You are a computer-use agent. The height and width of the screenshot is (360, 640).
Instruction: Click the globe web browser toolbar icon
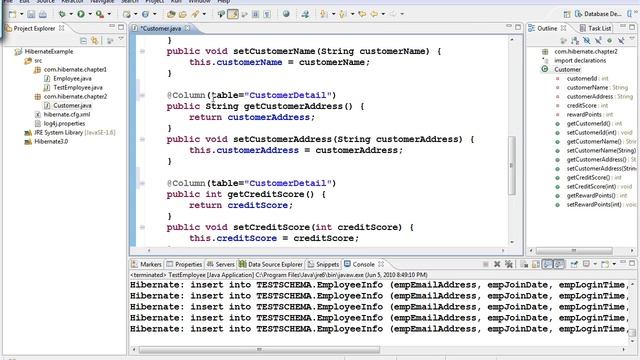tap(286, 14)
